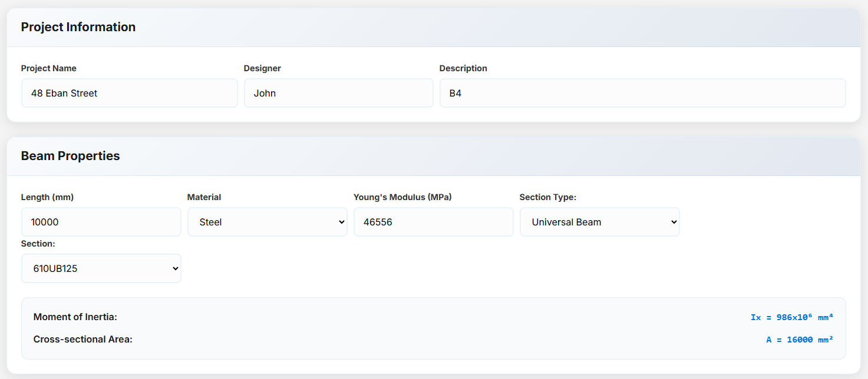Click the Young's Modulus (MPa) label text
868x379 pixels.
click(x=402, y=197)
